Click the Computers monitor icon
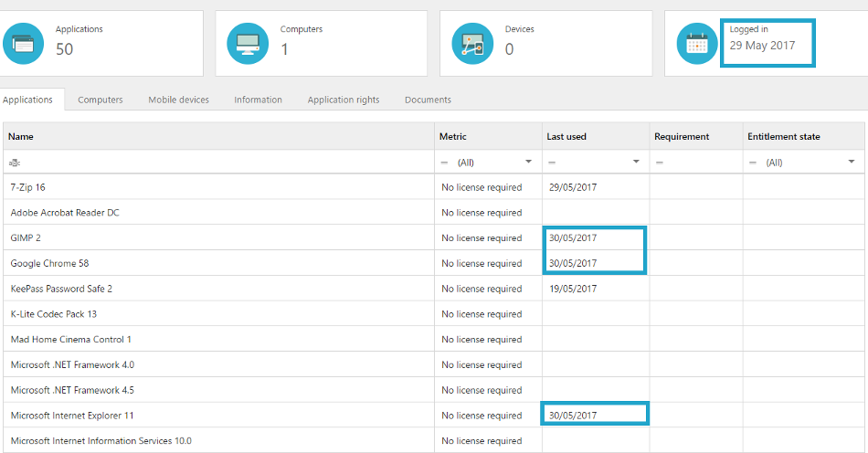The width and height of the screenshot is (868, 453). (x=248, y=43)
